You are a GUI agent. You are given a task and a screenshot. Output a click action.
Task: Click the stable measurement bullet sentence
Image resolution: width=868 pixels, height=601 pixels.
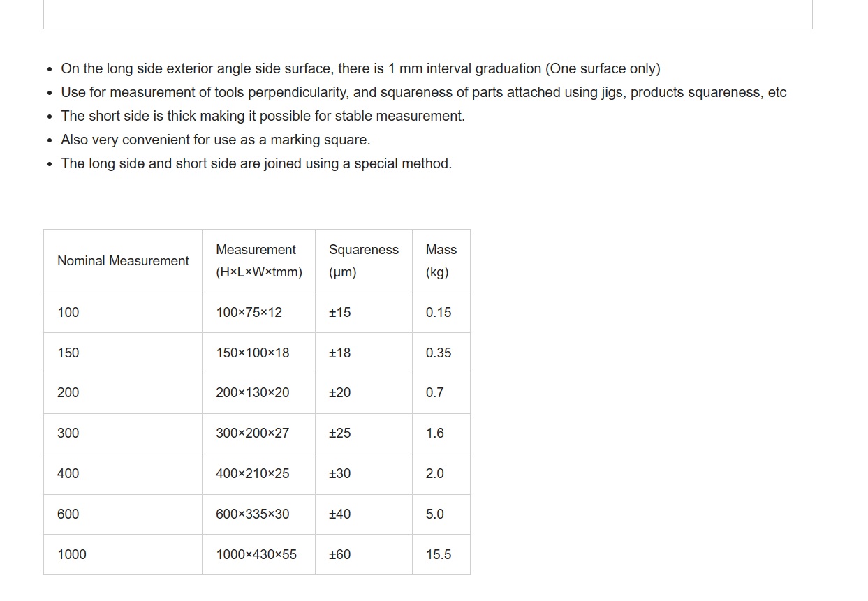coord(263,116)
